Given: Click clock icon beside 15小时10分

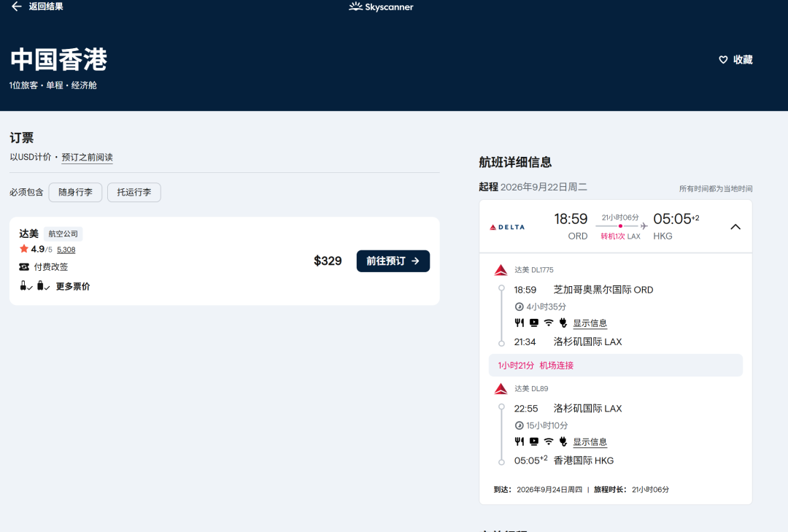Looking at the screenshot, I should pos(519,425).
